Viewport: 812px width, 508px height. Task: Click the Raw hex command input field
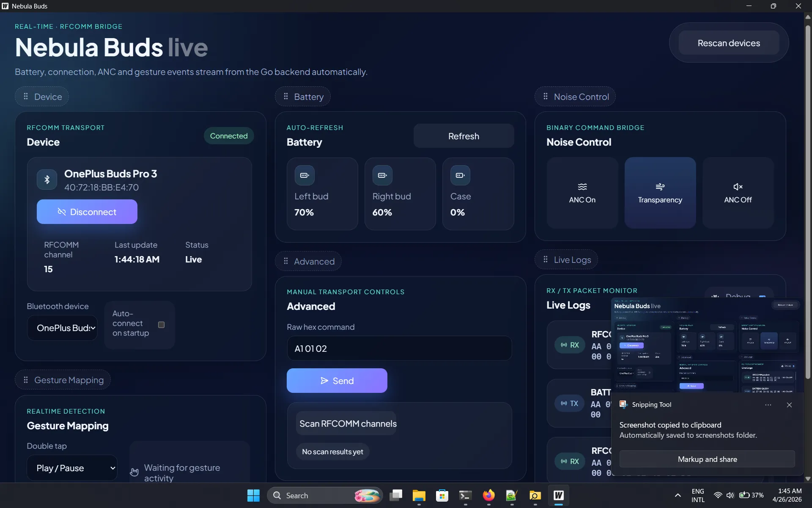click(x=399, y=348)
